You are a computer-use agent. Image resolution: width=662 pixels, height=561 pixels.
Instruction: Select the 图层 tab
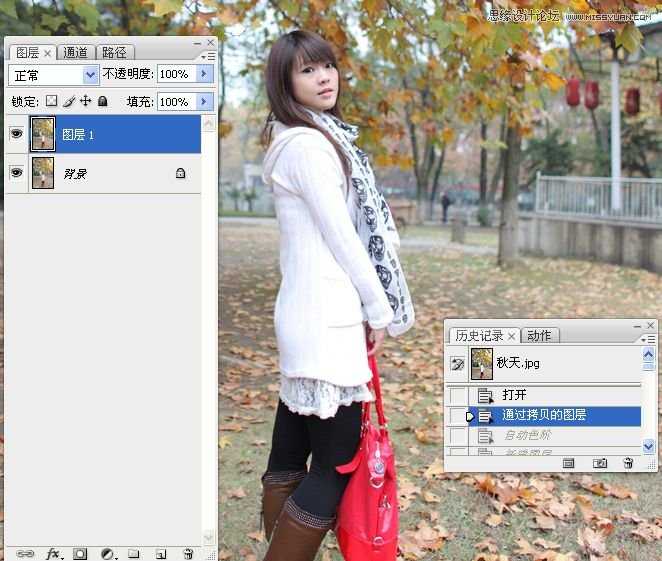tap(27, 53)
